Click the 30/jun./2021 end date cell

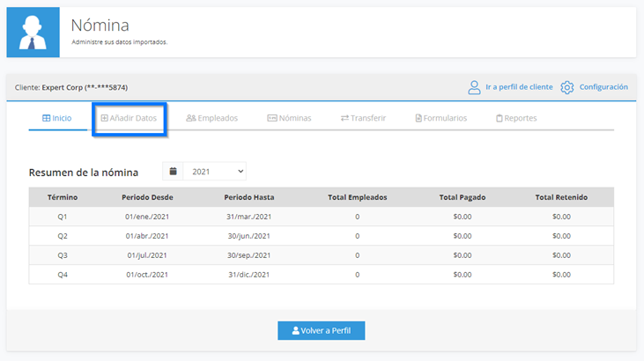tap(249, 236)
